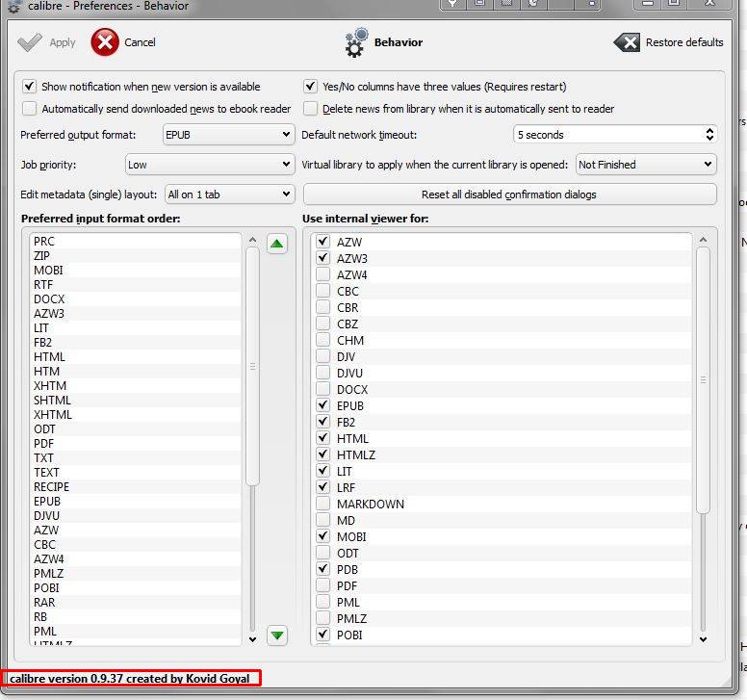Click the network timeout spinner arrows
This screenshot has width=747, height=700.
[709, 135]
